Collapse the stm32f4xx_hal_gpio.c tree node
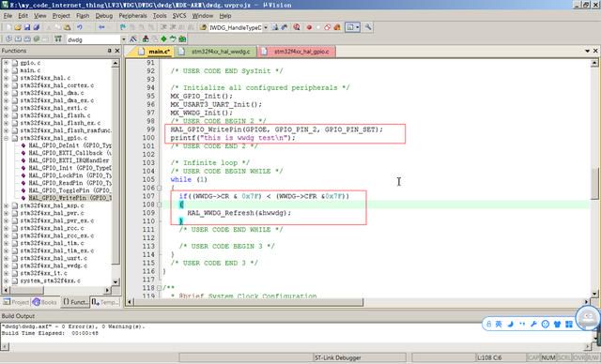The width and height of the screenshot is (601, 364). click(x=7, y=138)
